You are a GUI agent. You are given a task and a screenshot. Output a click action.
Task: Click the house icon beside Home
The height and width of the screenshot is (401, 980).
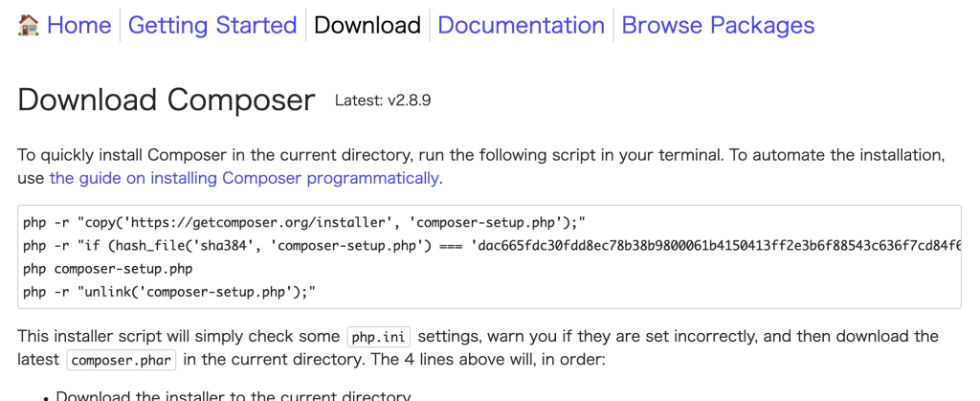29,26
